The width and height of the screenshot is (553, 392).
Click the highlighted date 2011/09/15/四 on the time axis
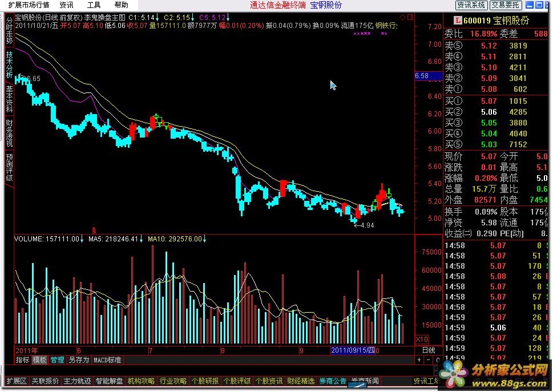(353, 350)
